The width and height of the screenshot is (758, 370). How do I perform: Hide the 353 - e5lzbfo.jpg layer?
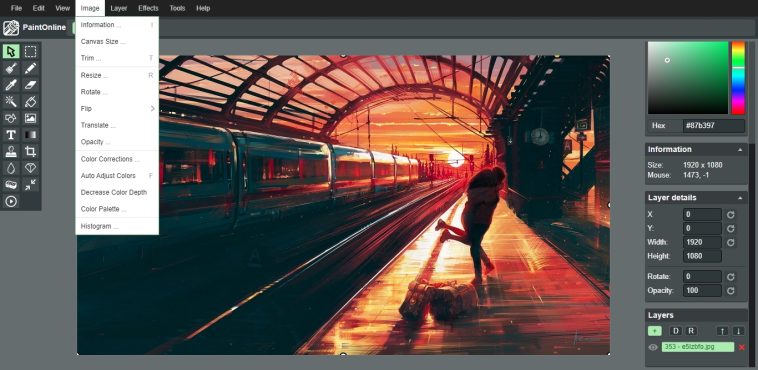[653, 347]
